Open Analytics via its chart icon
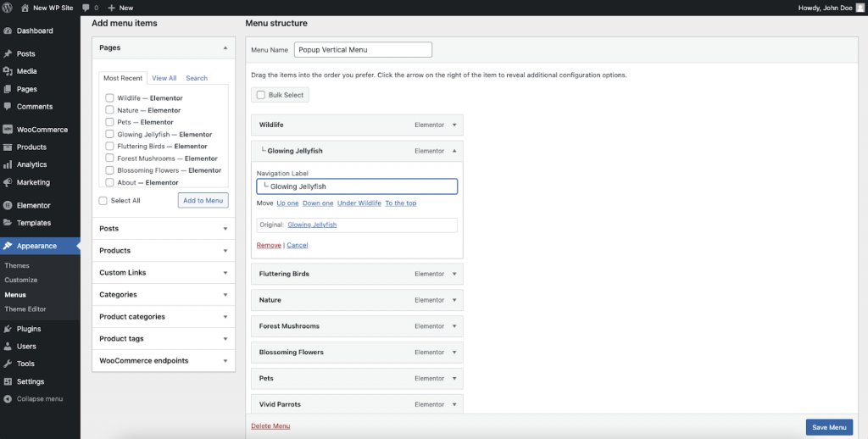Viewport: 868px width, 439px height. (x=8, y=165)
